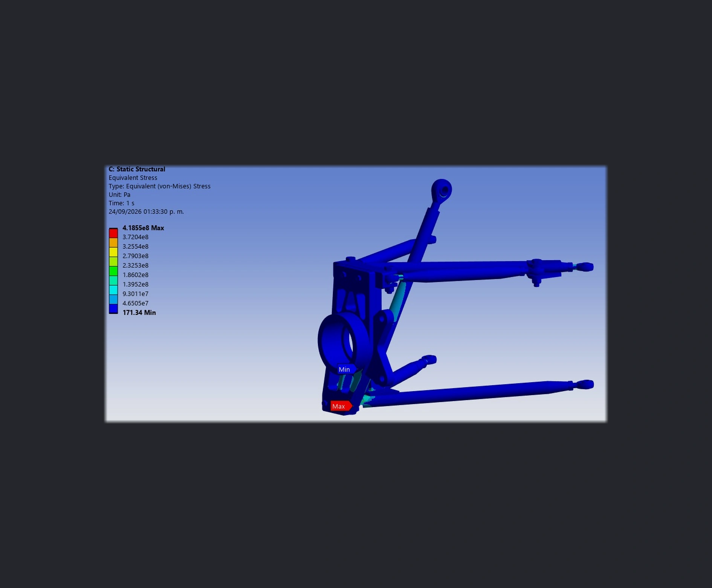Viewport: 712px width, 588px height.
Task: Select the cyan legend color band
Action: pos(113,290)
